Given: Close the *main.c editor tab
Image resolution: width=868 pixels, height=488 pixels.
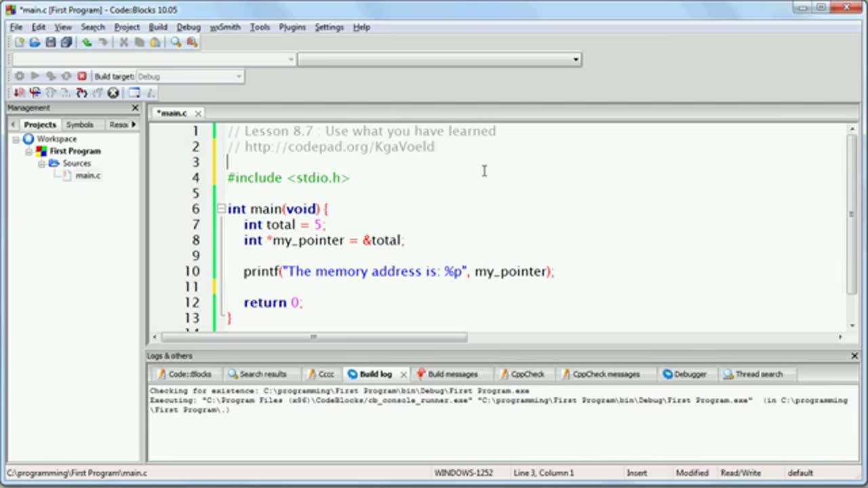Looking at the screenshot, I should click(198, 113).
